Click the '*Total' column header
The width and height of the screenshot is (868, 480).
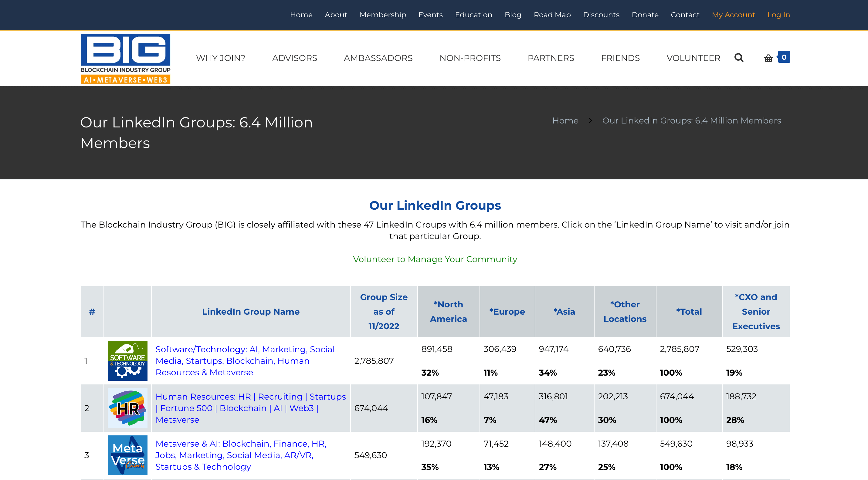click(x=689, y=312)
